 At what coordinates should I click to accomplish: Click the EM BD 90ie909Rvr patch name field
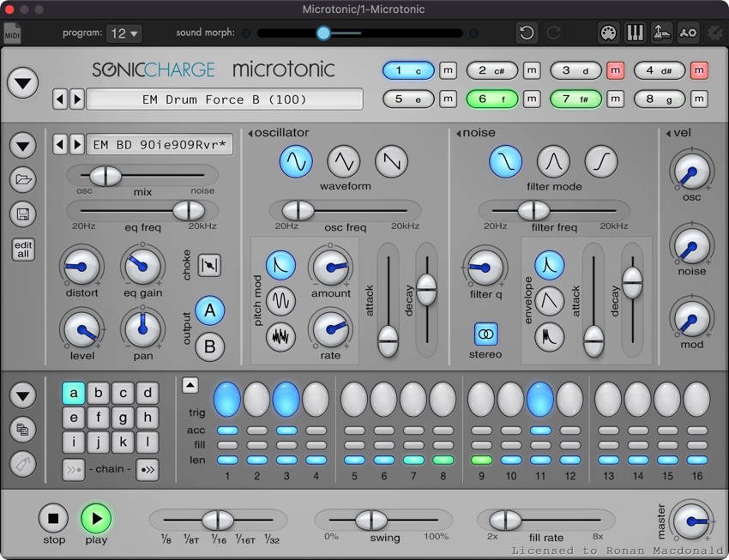160,145
